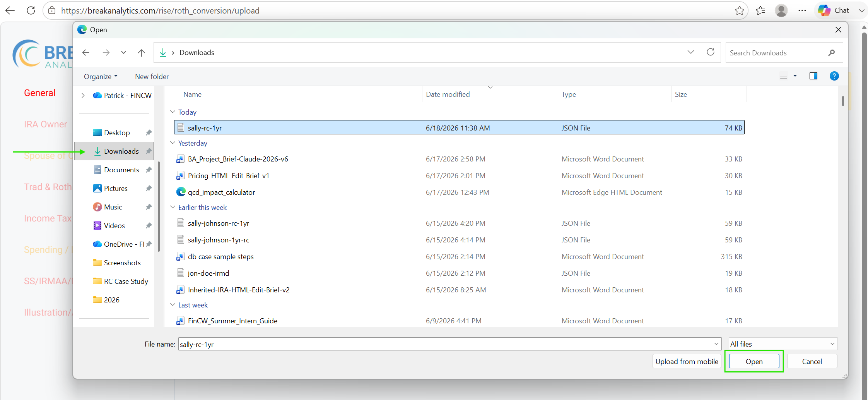Click the search magnifier icon
Image resolution: width=868 pixels, height=400 pixels.
pos(832,53)
